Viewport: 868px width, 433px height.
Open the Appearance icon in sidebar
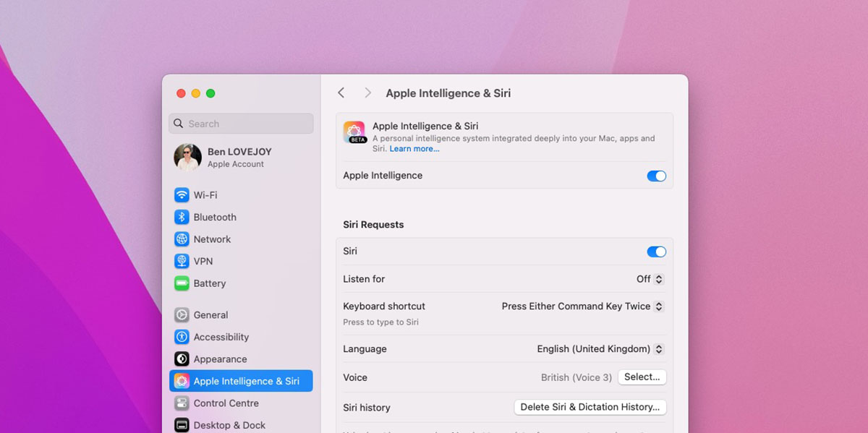point(182,359)
